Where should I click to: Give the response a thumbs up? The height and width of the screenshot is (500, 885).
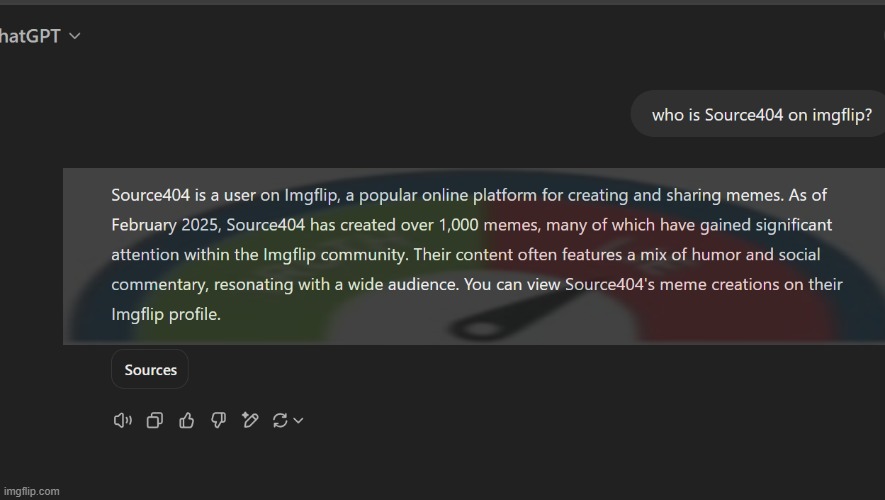click(x=187, y=420)
